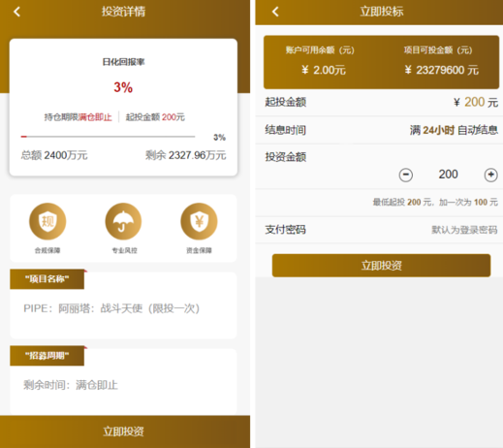The image size is (503, 448).
Task: Go back from the 立即投标 page
Action: [275, 12]
